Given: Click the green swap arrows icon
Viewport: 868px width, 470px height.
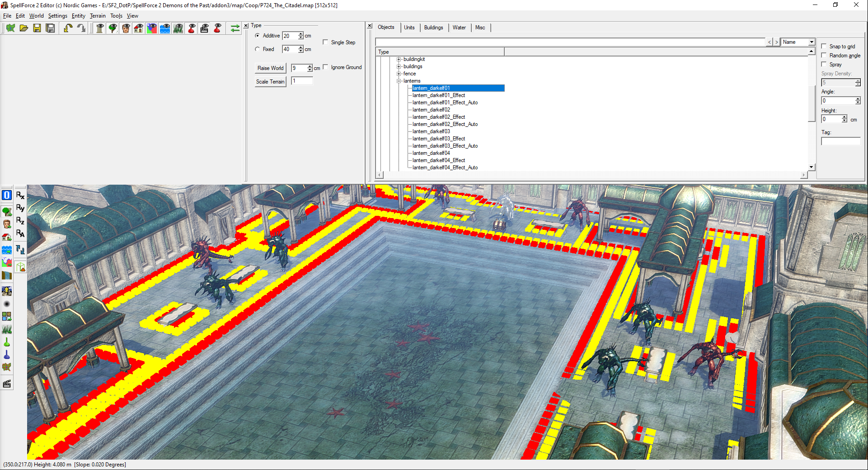Looking at the screenshot, I should 235,28.
